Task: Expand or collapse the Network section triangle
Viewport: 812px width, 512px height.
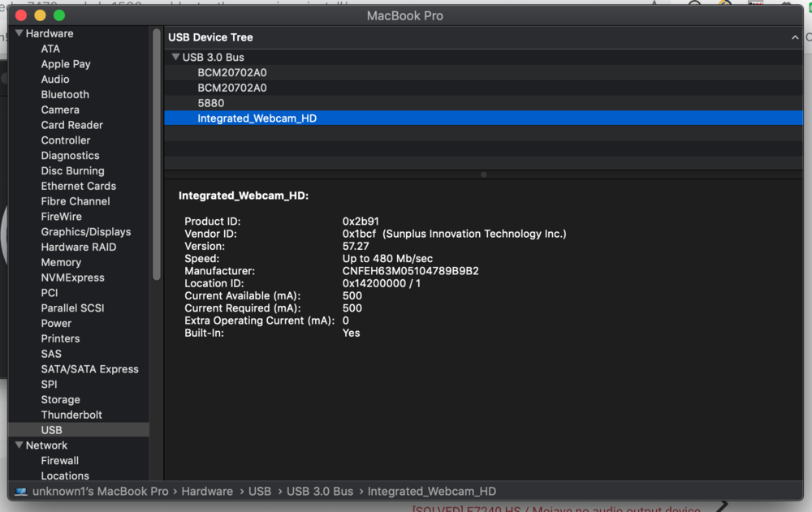Action: [x=19, y=445]
